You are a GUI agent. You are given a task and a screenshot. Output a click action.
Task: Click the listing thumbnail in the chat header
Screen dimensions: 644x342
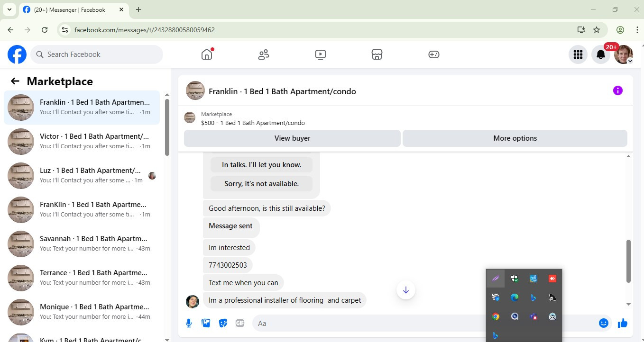pos(195,90)
